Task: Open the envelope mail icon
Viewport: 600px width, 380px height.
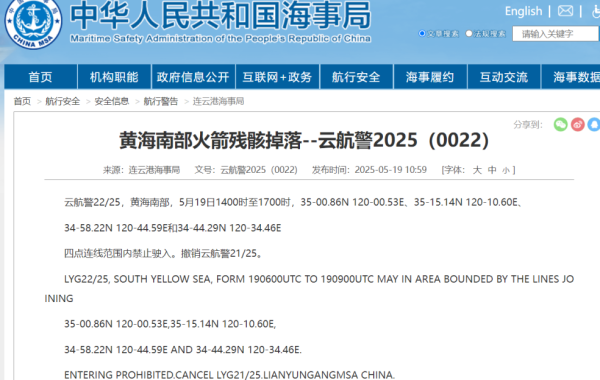Action: tap(565, 11)
